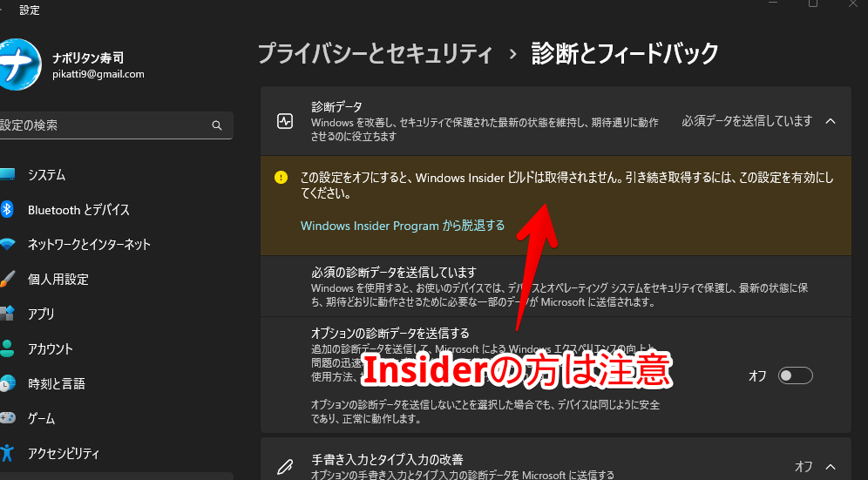The height and width of the screenshot is (480, 868).
Task: Click the 必須データを送信しています status text
Action: click(x=747, y=121)
